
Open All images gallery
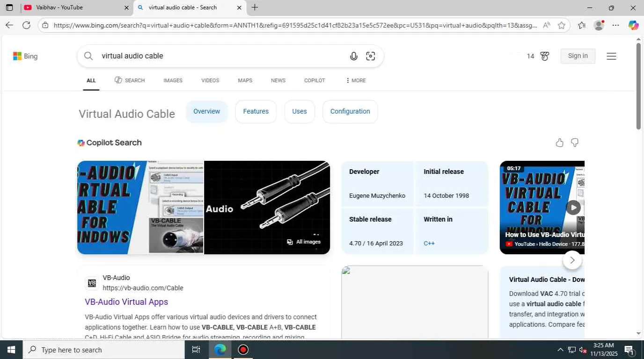click(304, 242)
